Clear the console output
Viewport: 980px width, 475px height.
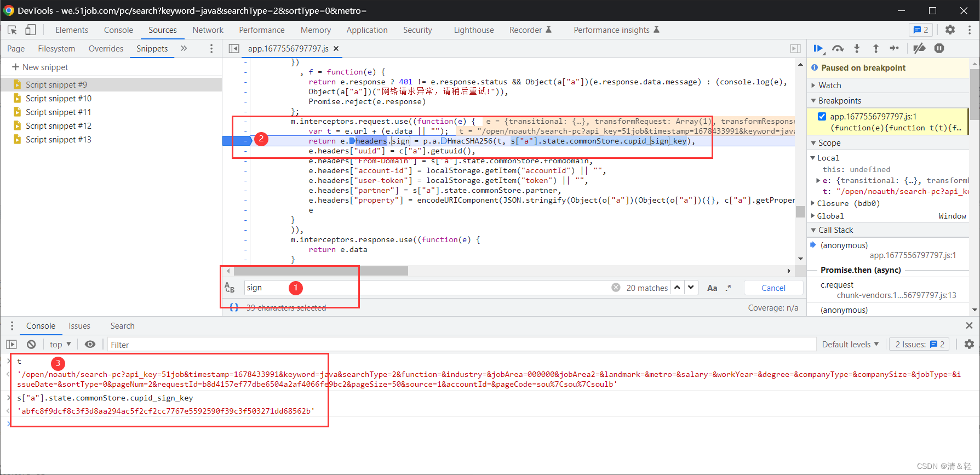(x=31, y=345)
